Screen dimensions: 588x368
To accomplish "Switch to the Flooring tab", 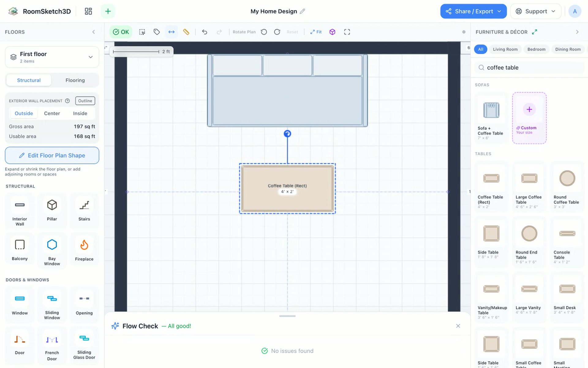I will (75, 80).
